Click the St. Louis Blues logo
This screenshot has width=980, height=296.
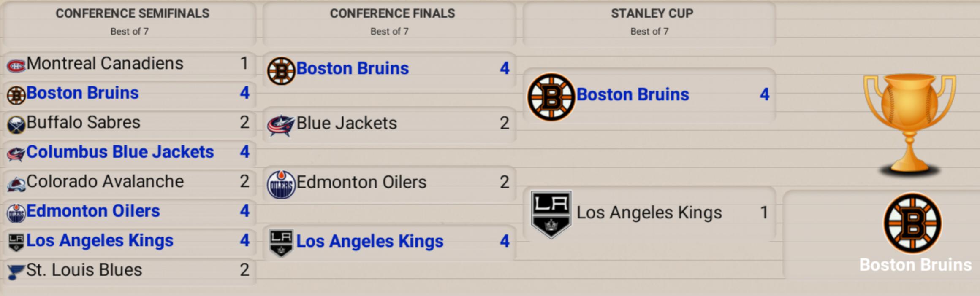click(16, 272)
